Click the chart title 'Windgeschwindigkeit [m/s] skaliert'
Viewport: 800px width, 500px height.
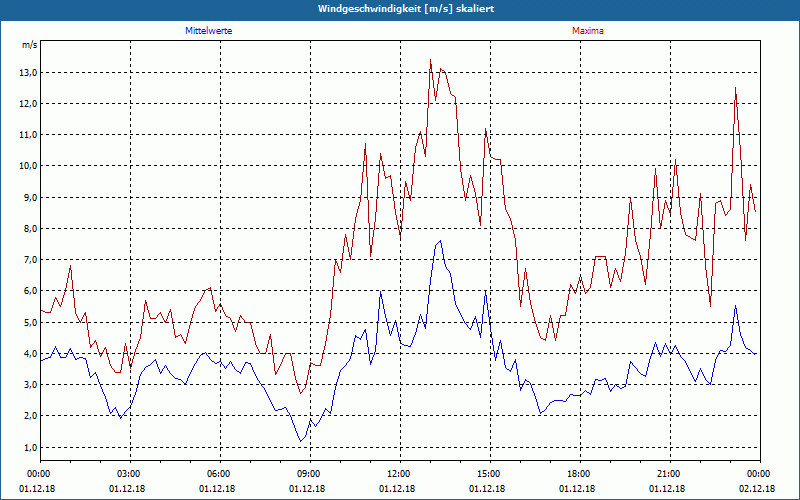(406, 9)
